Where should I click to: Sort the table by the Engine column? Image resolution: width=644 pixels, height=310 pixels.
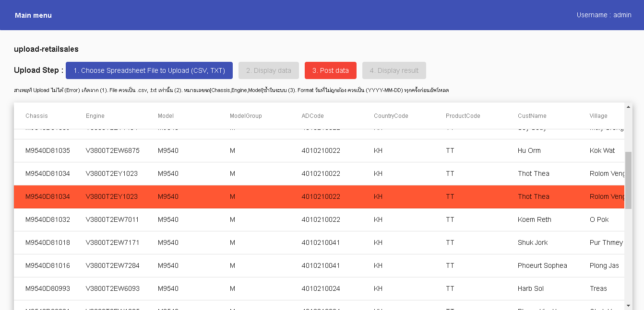click(x=95, y=115)
